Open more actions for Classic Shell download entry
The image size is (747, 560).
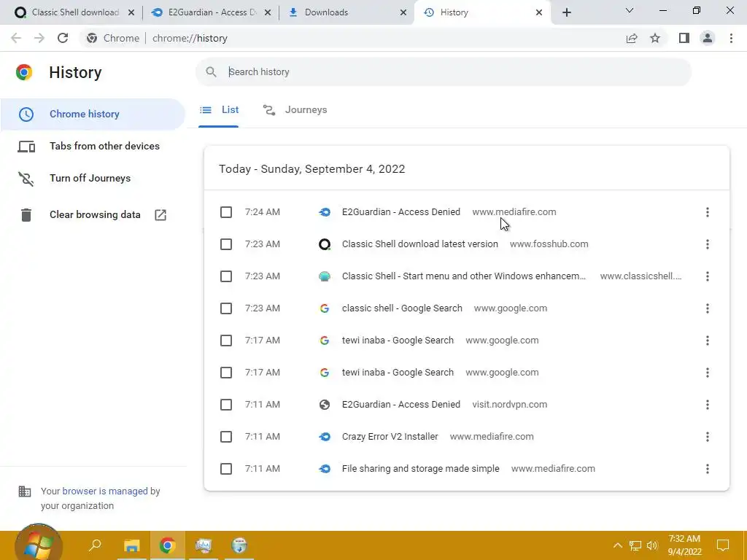[x=708, y=244]
